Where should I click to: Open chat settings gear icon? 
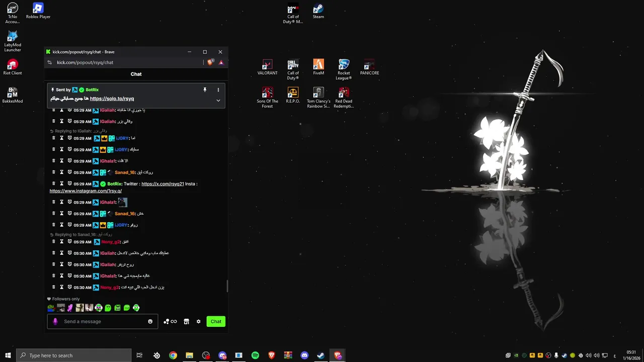pyautogui.click(x=198, y=321)
